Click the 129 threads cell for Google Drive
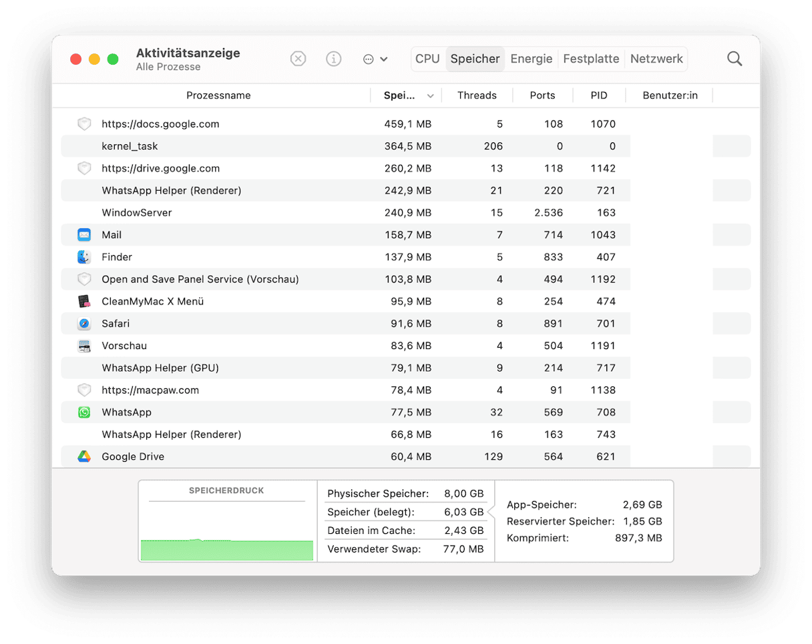Viewport: 812px width, 644px height. 494,456
